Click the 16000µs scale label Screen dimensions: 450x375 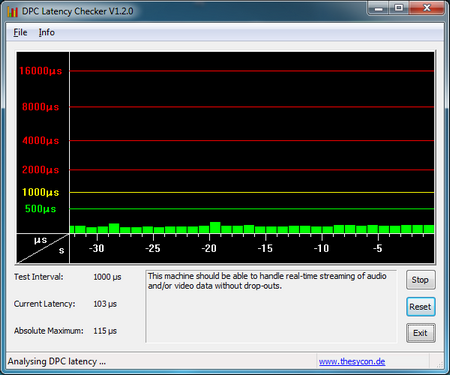40,71
